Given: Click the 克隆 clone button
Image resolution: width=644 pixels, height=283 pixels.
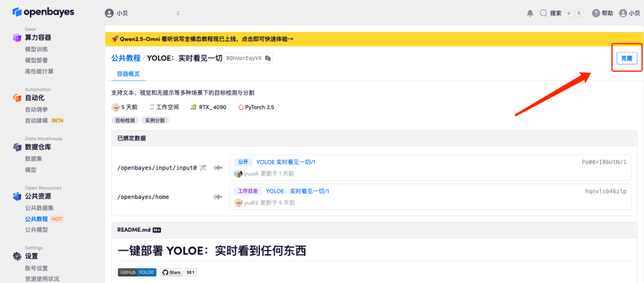Looking at the screenshot, I should coord(626,59).
